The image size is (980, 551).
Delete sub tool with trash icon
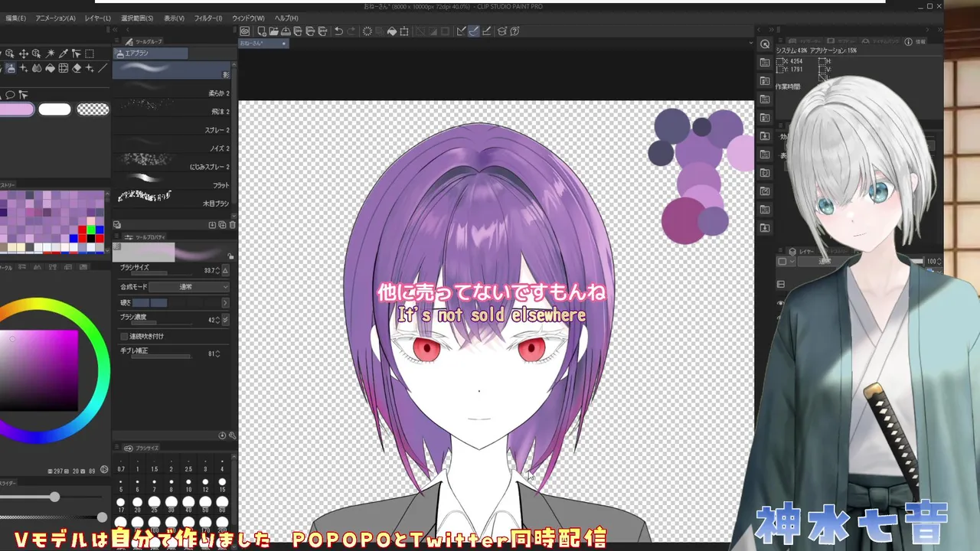232,225
